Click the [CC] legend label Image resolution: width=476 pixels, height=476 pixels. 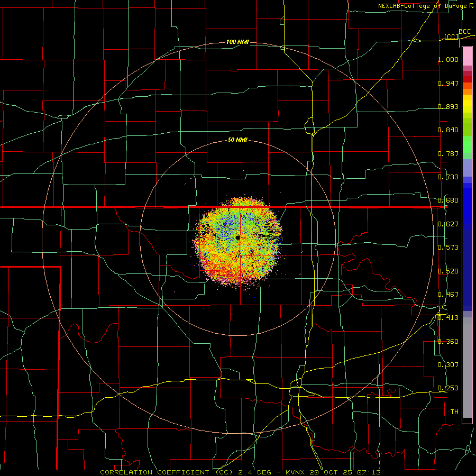(452, 36)
